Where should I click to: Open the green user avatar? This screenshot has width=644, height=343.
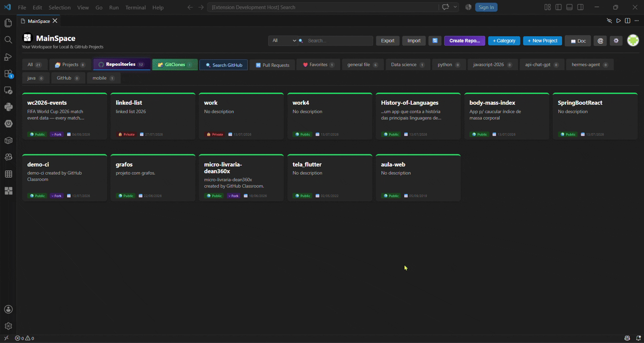(x=633, y=41)
